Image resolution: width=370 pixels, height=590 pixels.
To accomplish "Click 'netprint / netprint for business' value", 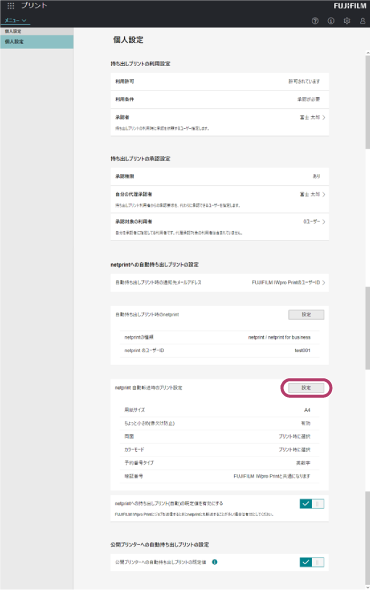I will tap(279, 337).
